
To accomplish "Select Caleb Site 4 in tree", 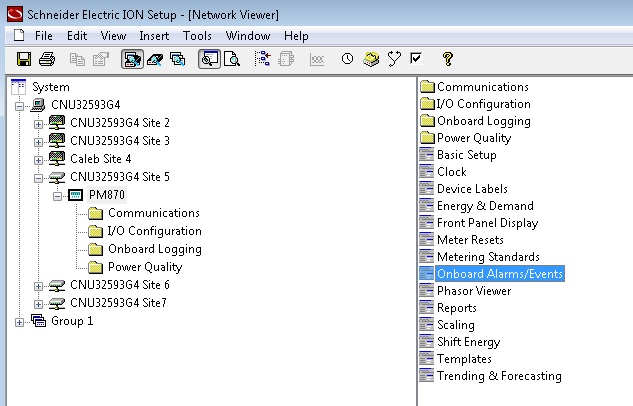I will [x=101, y=159].
